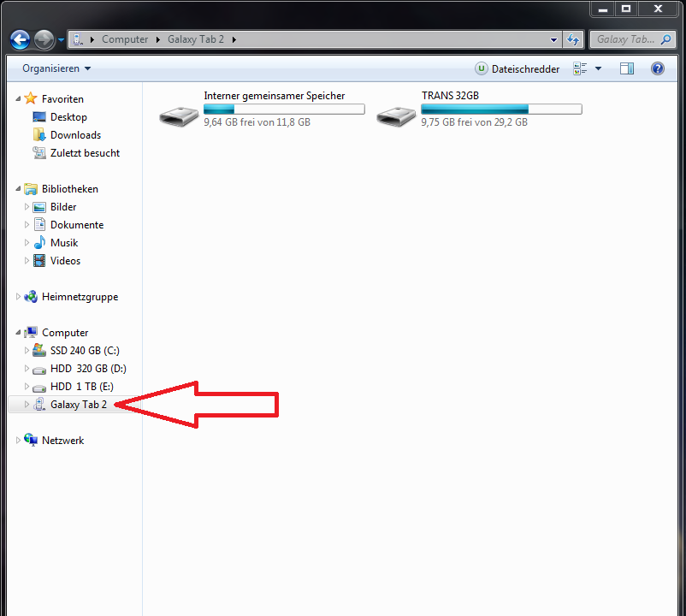Image resolution: width=686 pixels, height=616 pixels.
Task: Select Computer in the navigation pane
Action: pyautogui.click(x=65, y=333)
